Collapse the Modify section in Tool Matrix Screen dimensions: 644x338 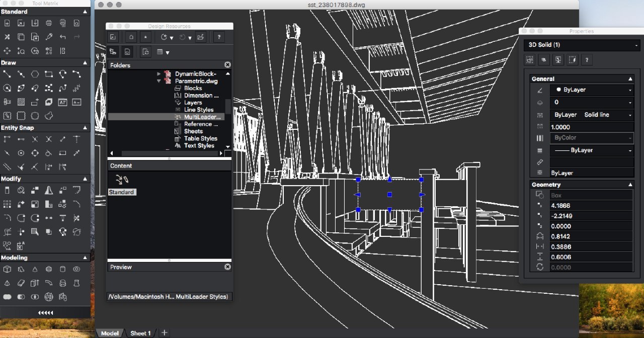click(85, 179)
